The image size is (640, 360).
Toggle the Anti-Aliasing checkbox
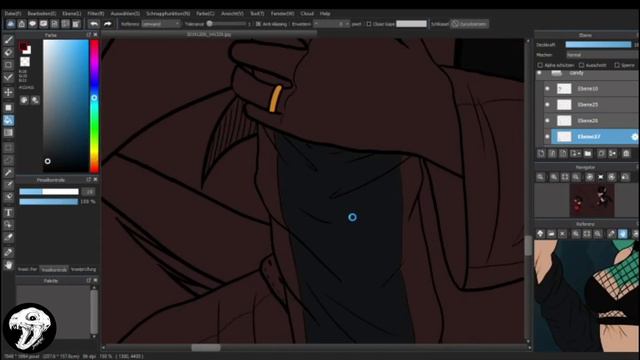click(258, 24)
